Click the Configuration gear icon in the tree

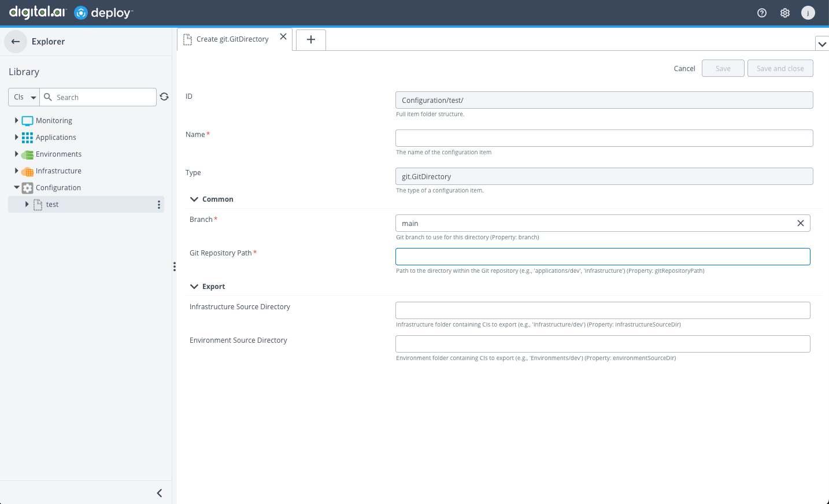click(27, 187)
